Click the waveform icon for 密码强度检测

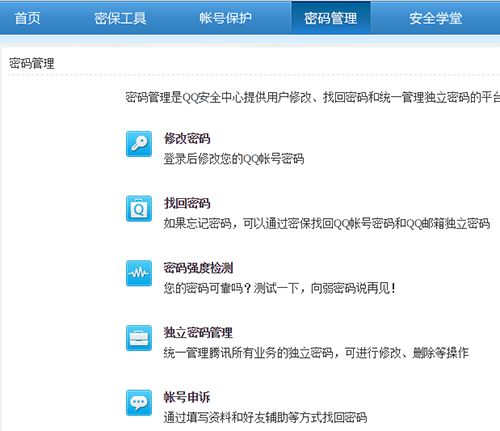[x=139, y=273]
